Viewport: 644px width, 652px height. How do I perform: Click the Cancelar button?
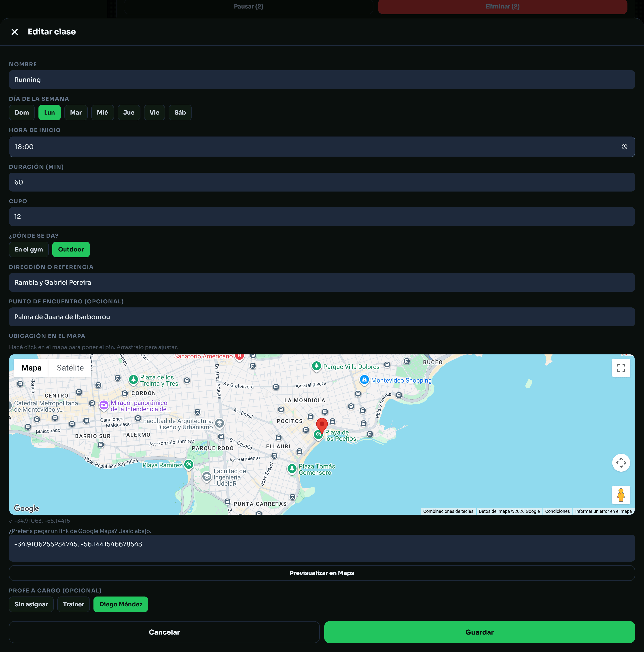click(164, 632)
